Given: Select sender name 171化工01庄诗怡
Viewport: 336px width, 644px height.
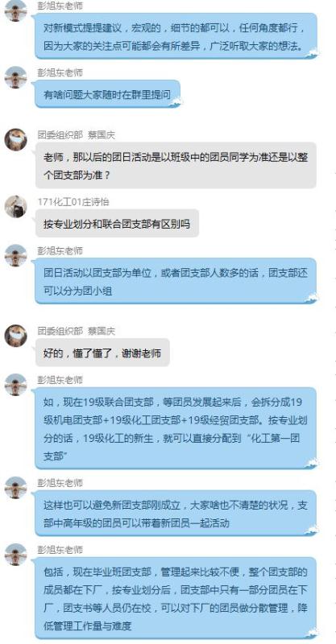Looking at the screenshot, I should [x=73, y=202].
